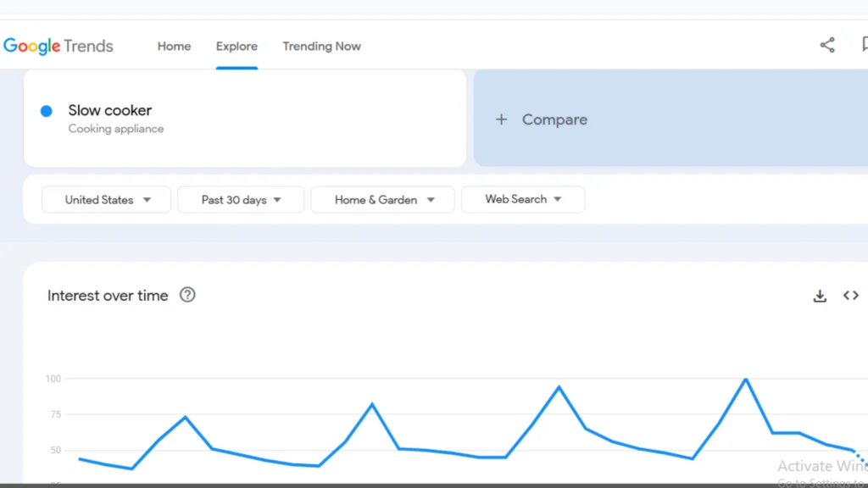This screenshot has width=868, height=488.
Task: Click the blue dot beside Slow cooker
Action: [47, 110]
